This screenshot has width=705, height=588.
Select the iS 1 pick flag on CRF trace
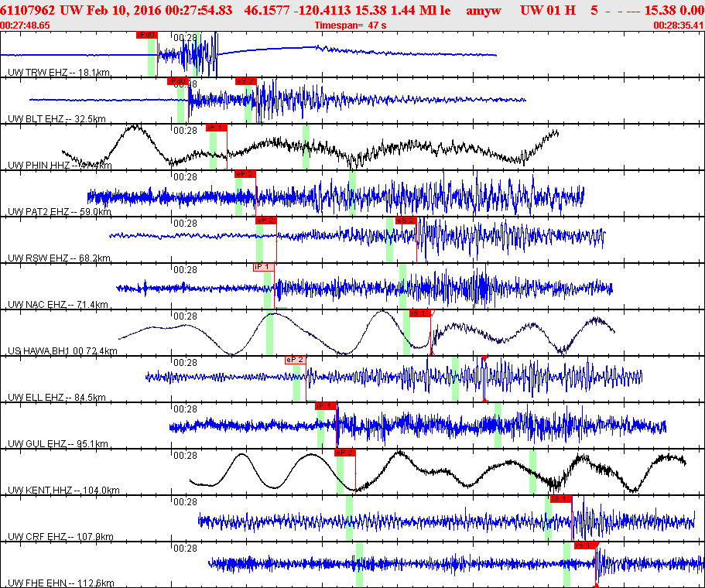(561, 499)
